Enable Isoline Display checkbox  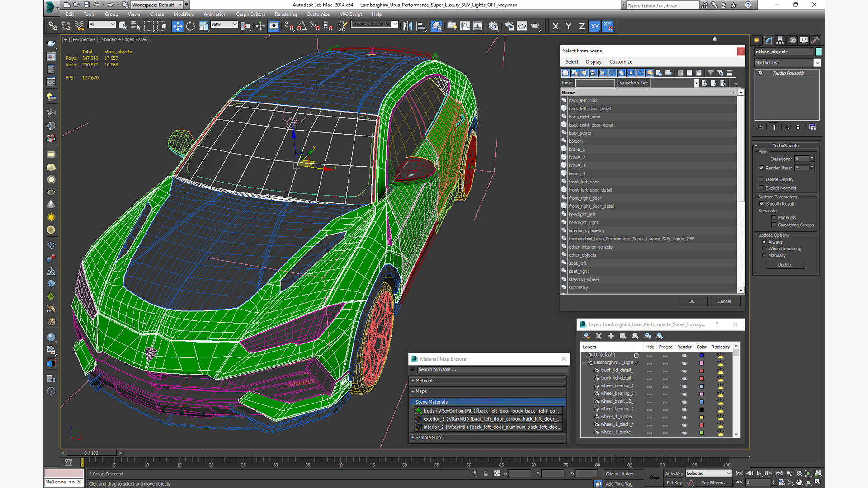click(x=762, y=179)
